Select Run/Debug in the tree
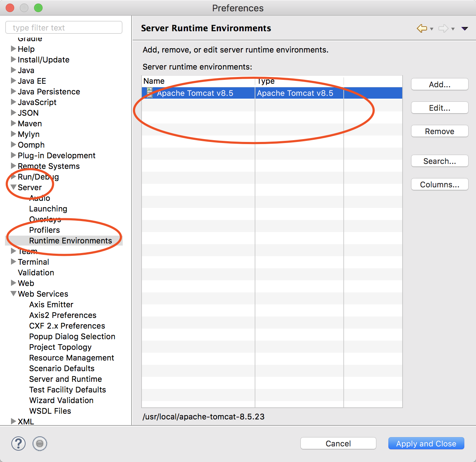The width and height of the screenshot is (476, 462). point(38,177)
